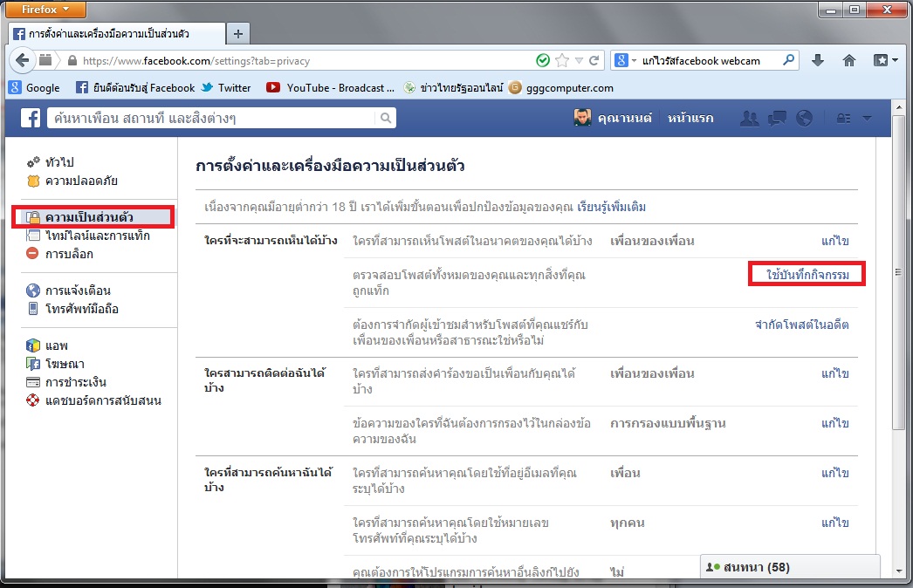The height and width of the screenshot is (588, 913).
Task: Open the Firefox menu button
Action: (x=45, y=10)
